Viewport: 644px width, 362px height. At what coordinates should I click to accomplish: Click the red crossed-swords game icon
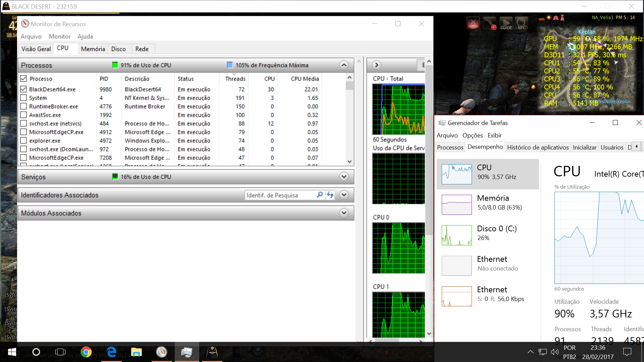(x=473, y=23)
